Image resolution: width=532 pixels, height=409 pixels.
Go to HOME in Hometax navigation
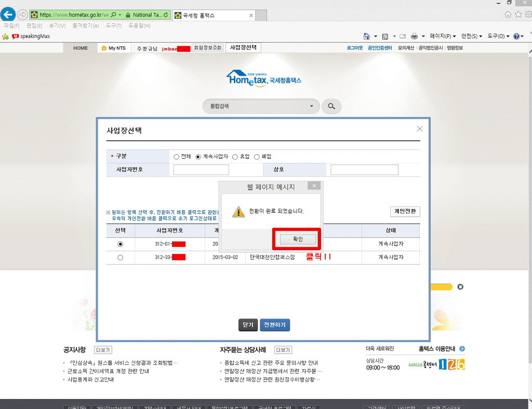pos(81,48)
